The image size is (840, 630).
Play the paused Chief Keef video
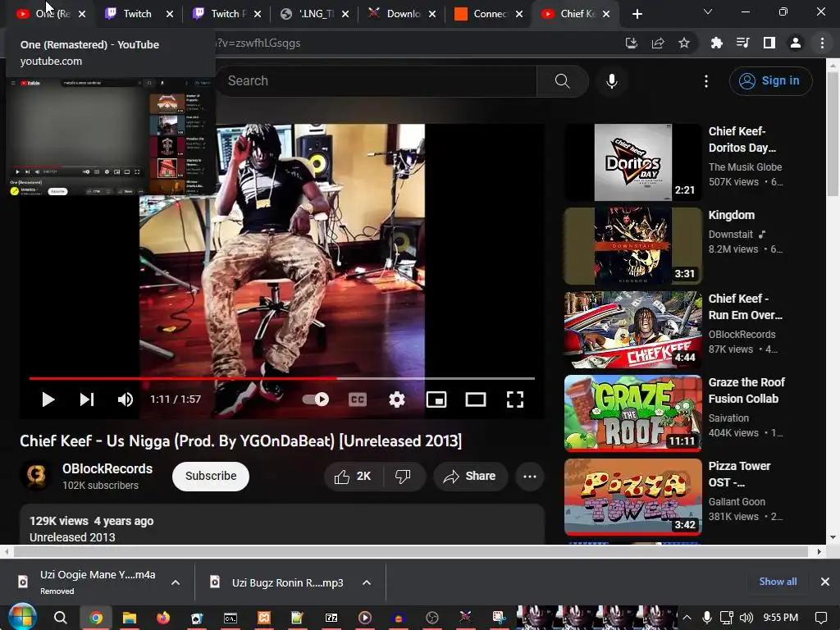[x=48, y=399]
